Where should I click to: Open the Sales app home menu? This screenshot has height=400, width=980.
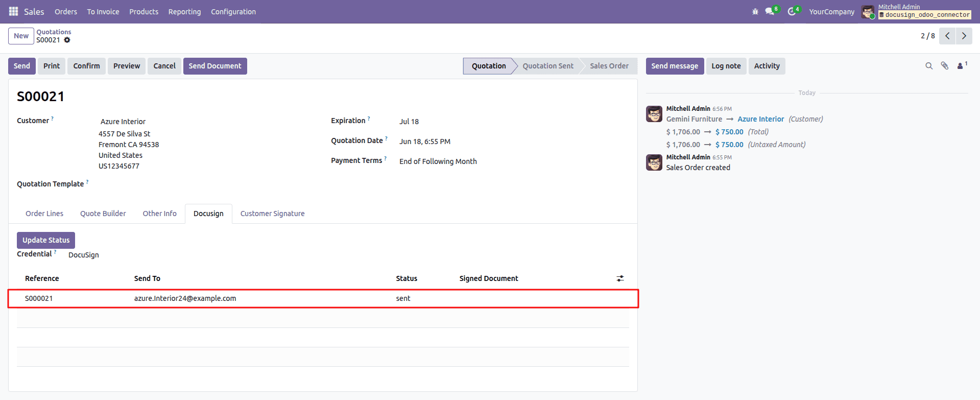(34, 11)
